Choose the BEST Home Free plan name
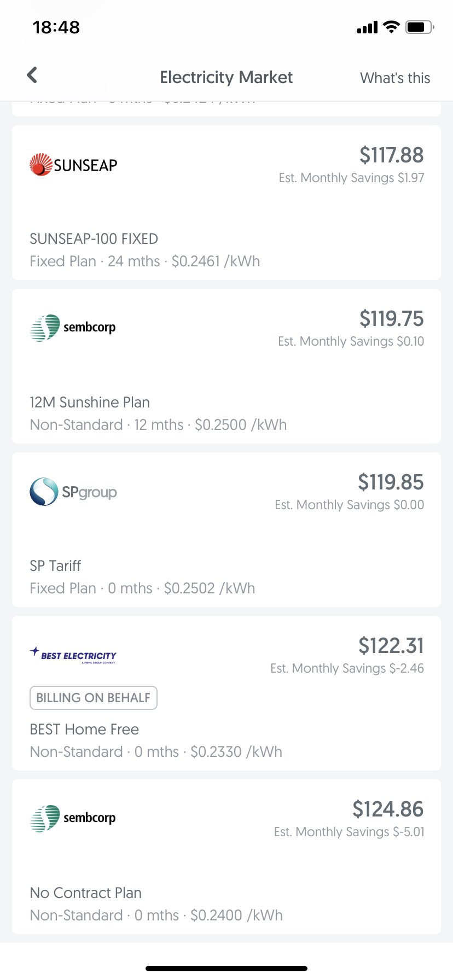 [84, 730]
